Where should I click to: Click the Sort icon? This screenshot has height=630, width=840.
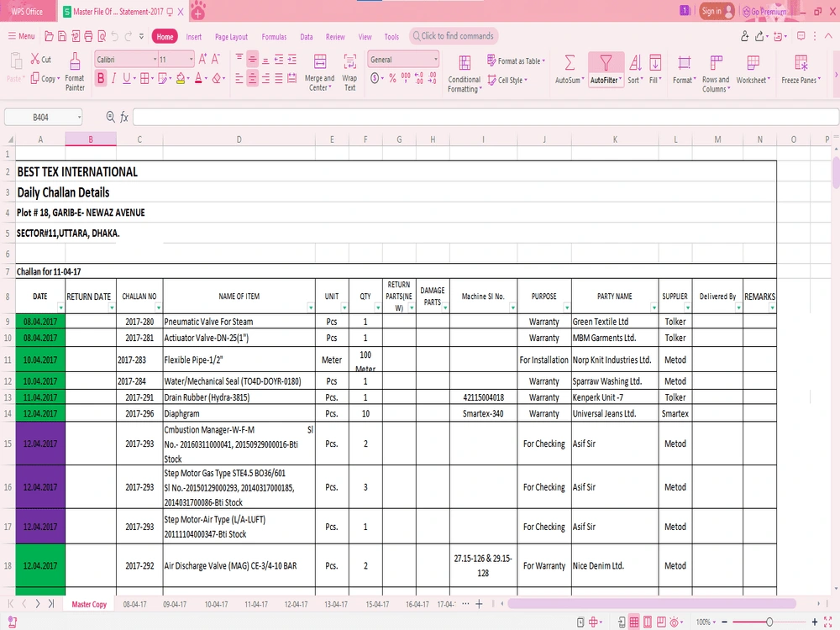tap(635, 63)
